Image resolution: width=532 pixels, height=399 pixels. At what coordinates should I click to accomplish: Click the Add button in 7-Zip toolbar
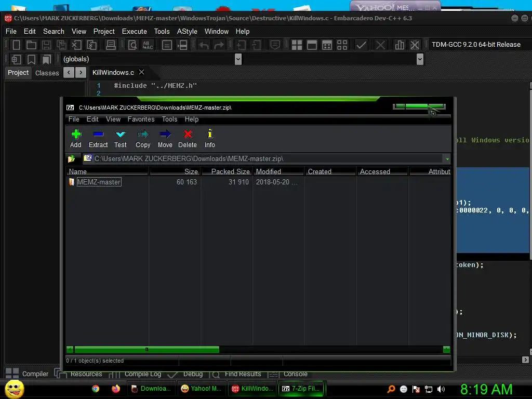76,138
